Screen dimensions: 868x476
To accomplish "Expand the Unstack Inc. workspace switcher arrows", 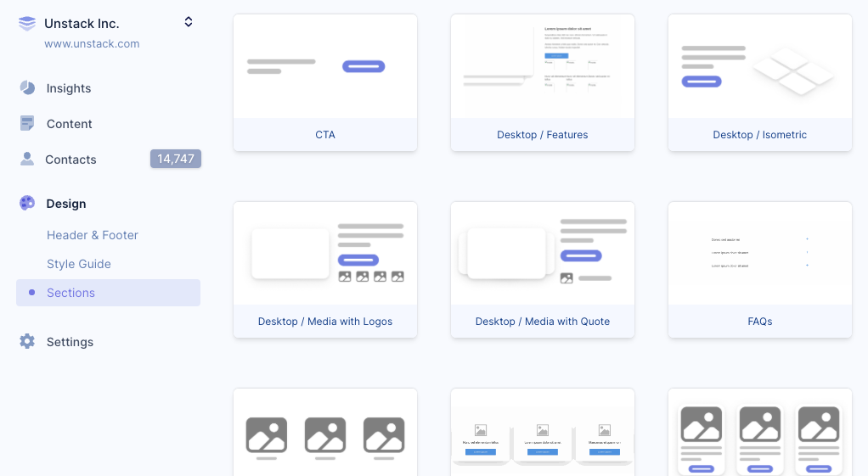I will pos(189,22).
